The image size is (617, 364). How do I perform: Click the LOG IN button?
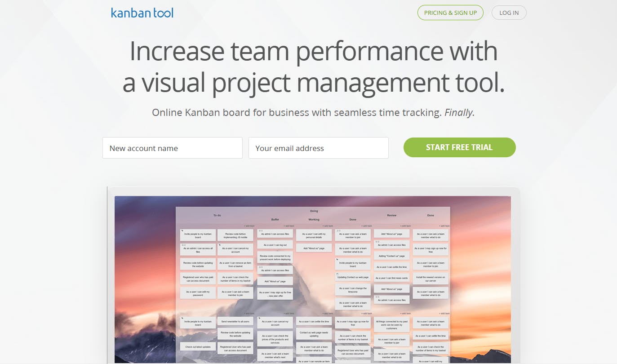(509, 13)
